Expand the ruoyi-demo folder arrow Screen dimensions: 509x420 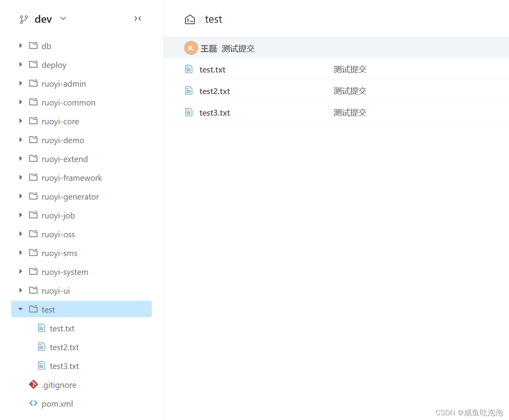(x=21, y=140)
